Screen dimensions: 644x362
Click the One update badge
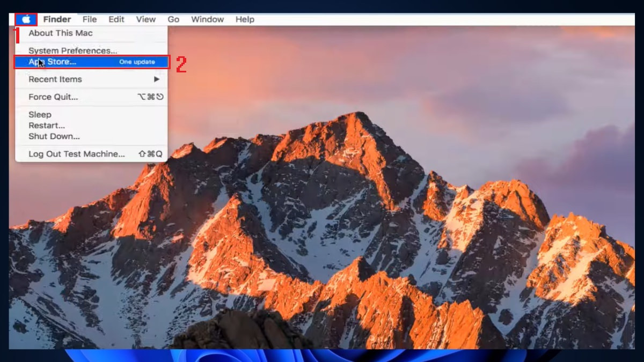coord(137,62)
